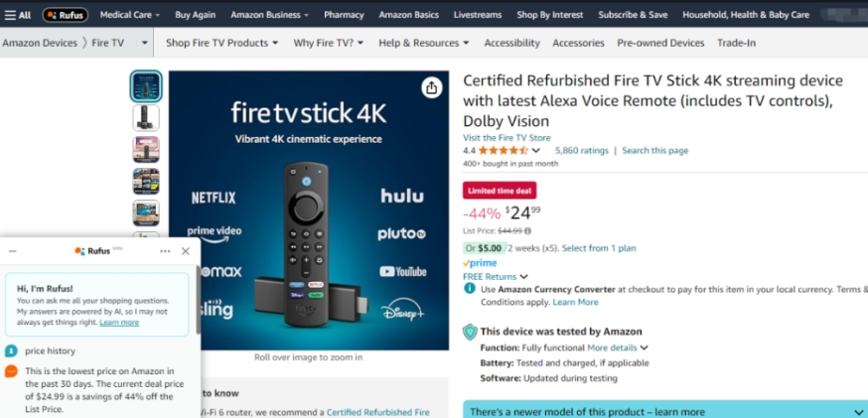Image resolution: width=868 pixels, height=418 pixels.
Task: Select the second product thumbnail image
Action: 146,118
